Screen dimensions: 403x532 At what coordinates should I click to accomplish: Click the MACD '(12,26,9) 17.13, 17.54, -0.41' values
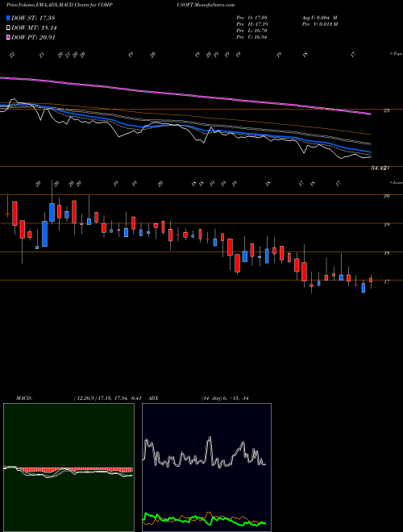[107, 398]
